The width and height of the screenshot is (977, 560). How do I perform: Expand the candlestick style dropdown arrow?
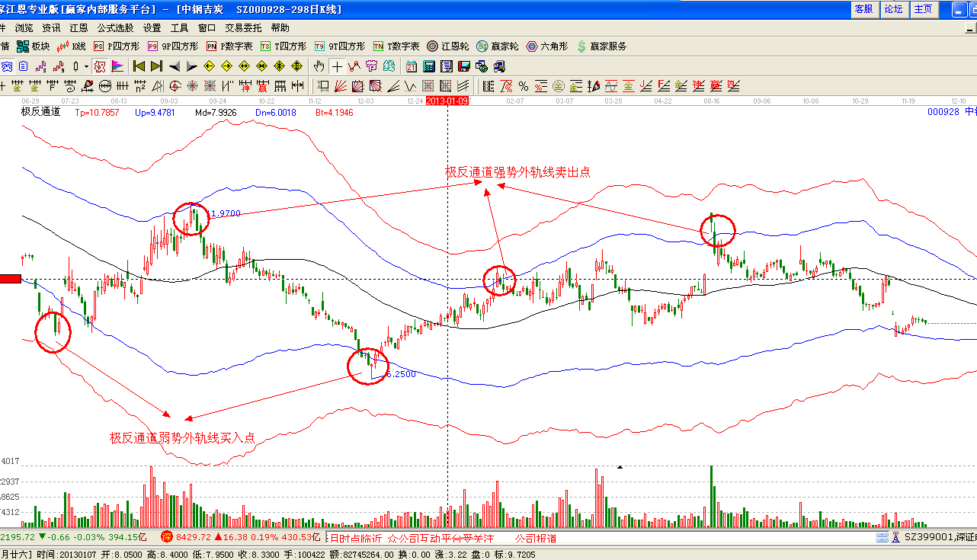pos(86,66)
